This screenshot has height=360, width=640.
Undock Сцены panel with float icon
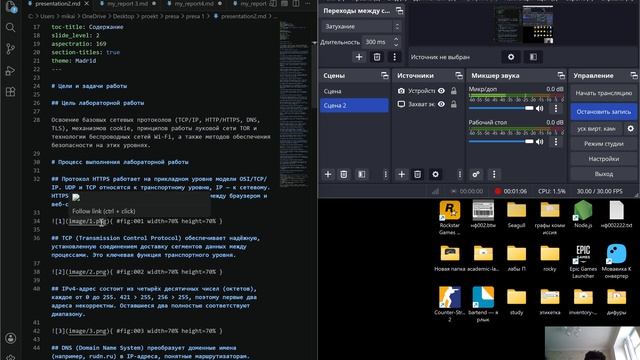384,76
